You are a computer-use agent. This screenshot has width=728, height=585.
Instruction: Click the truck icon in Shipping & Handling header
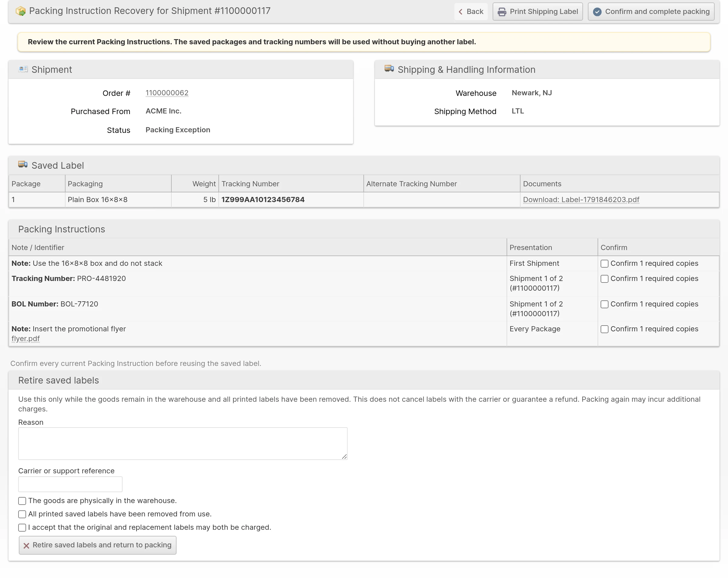tap(389, 69)
